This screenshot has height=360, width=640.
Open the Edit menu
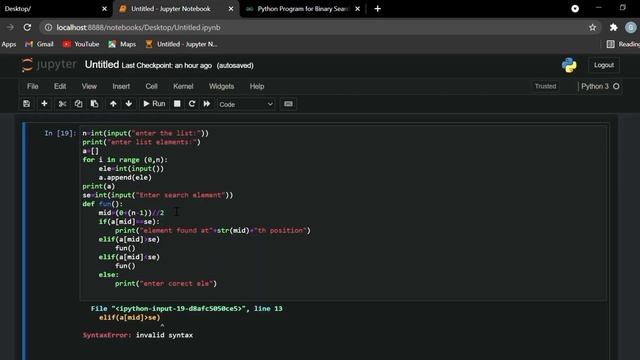[60, 87]
